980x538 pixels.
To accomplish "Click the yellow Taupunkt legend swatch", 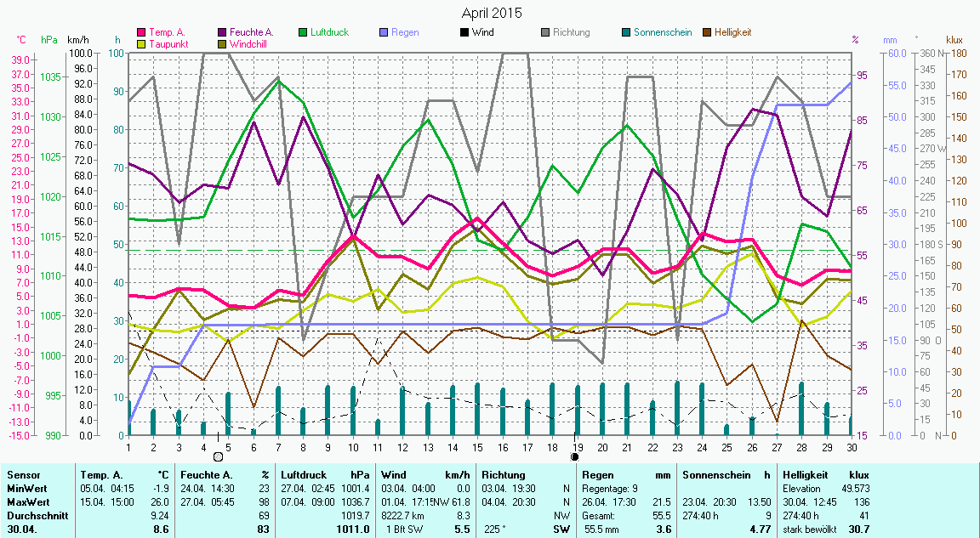I will pos(142,43).
